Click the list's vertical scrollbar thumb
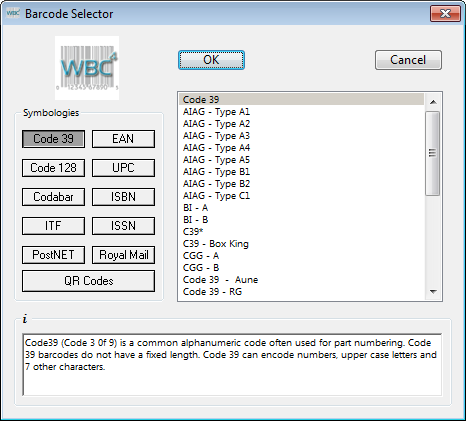The image size is (466, 421). (x=433, y=153)
